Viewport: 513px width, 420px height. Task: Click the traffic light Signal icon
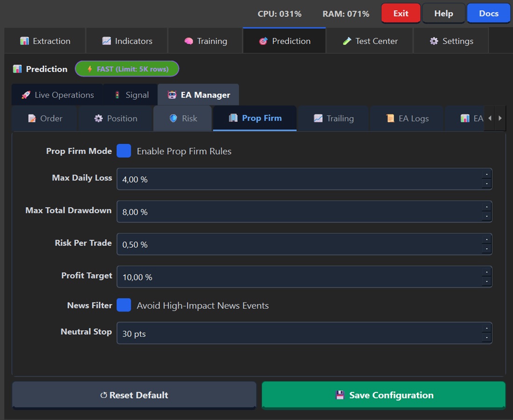[x=117, y=95]
